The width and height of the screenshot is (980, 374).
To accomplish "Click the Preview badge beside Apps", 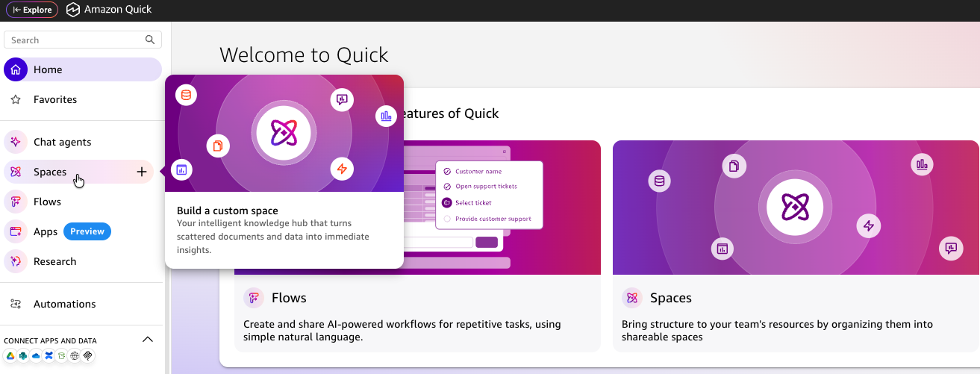I will 87,231.
